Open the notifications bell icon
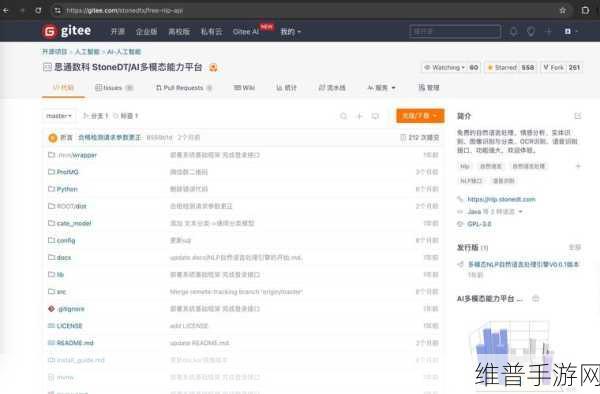 click(514, 32)
